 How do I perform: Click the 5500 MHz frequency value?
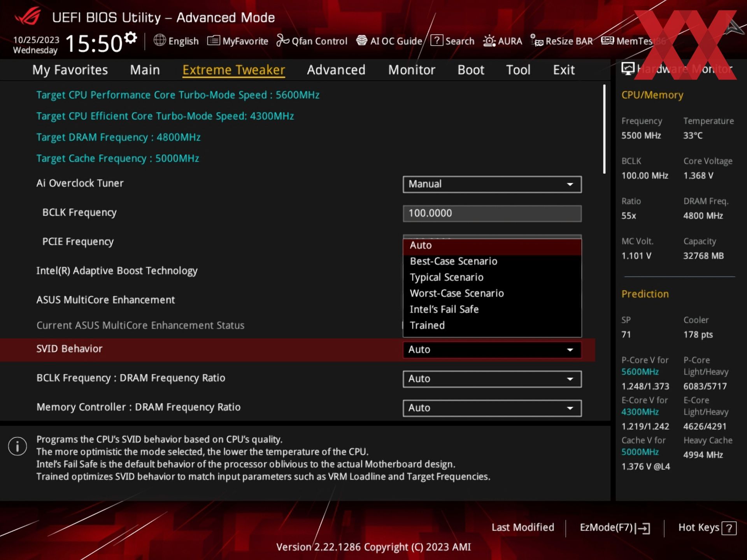[641, 136]
